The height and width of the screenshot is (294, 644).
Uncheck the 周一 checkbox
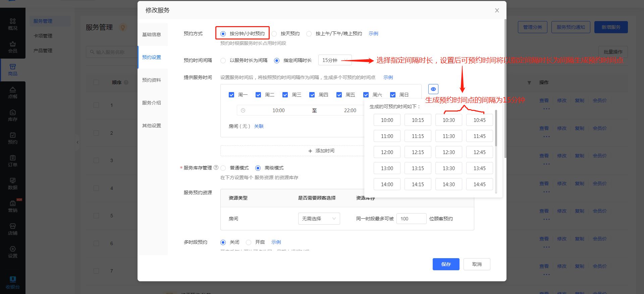coord(231,95)
